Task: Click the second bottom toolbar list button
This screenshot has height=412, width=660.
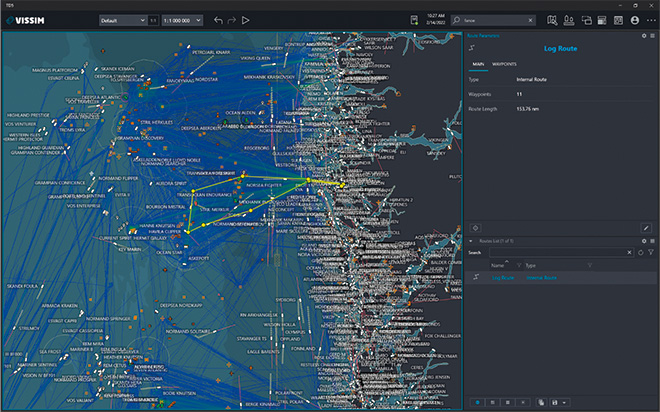Action: [492, 402]
